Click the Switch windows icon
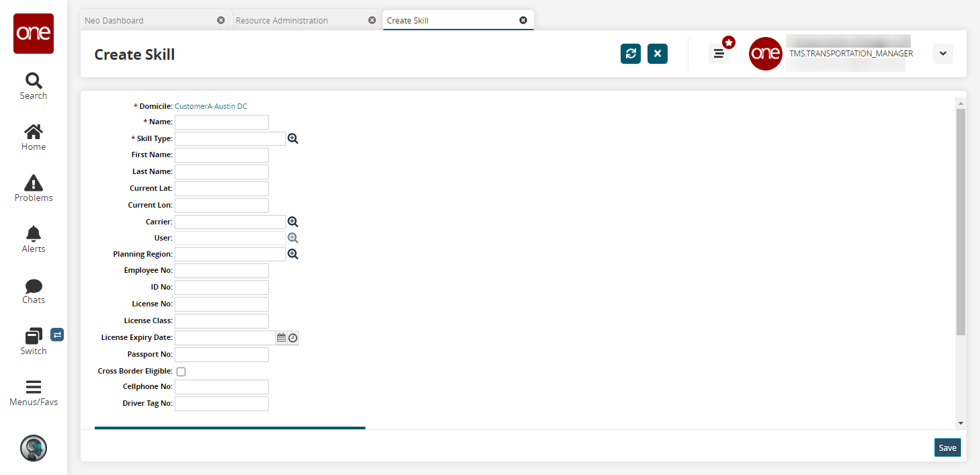The height and width of the screenshot is (475, 980). coord(34,336)
